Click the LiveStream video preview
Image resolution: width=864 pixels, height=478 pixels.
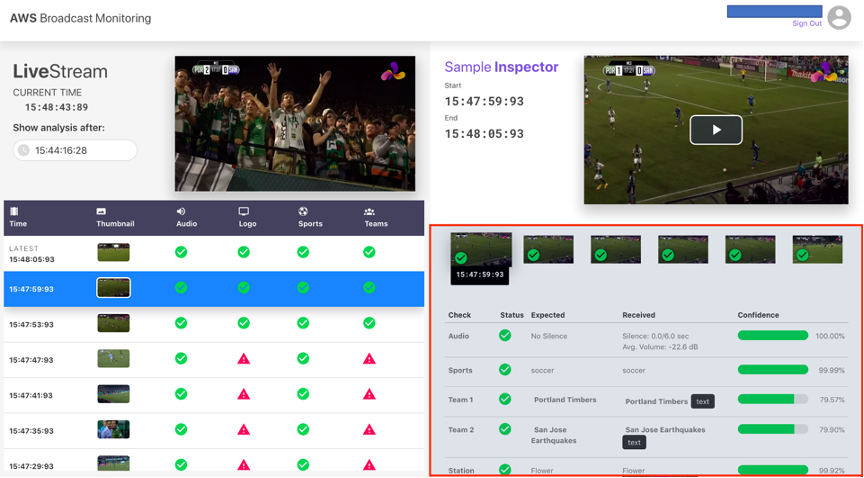295,123
